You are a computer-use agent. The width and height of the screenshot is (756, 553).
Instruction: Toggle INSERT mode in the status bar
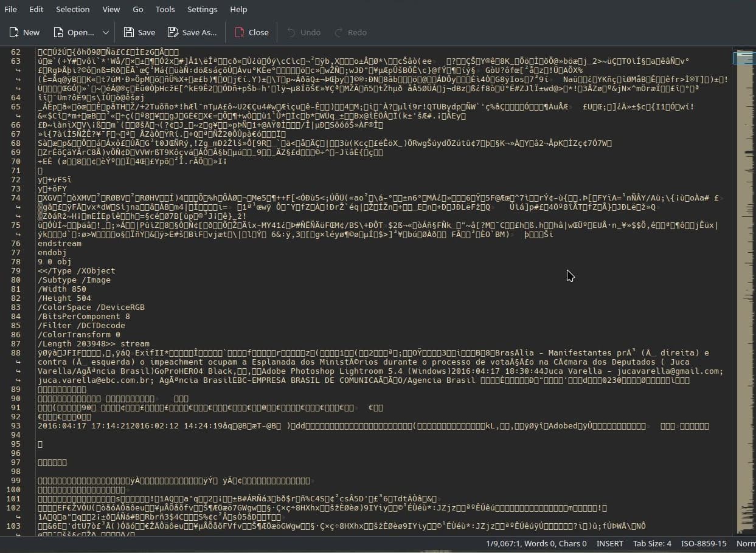tap(610, 543)
